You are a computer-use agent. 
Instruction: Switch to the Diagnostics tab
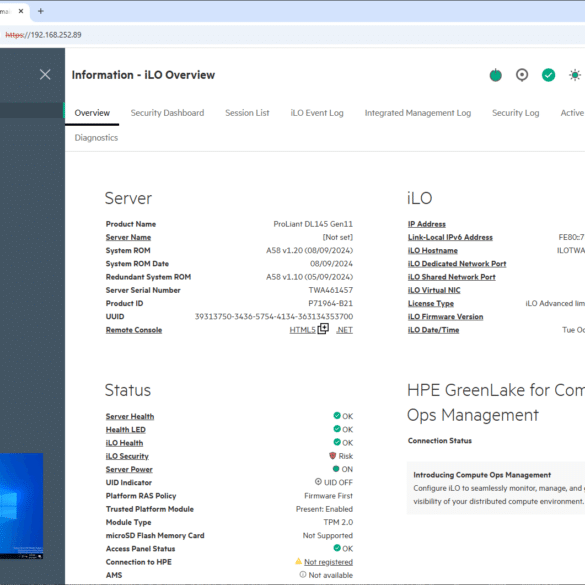click(x=96, y=138)
